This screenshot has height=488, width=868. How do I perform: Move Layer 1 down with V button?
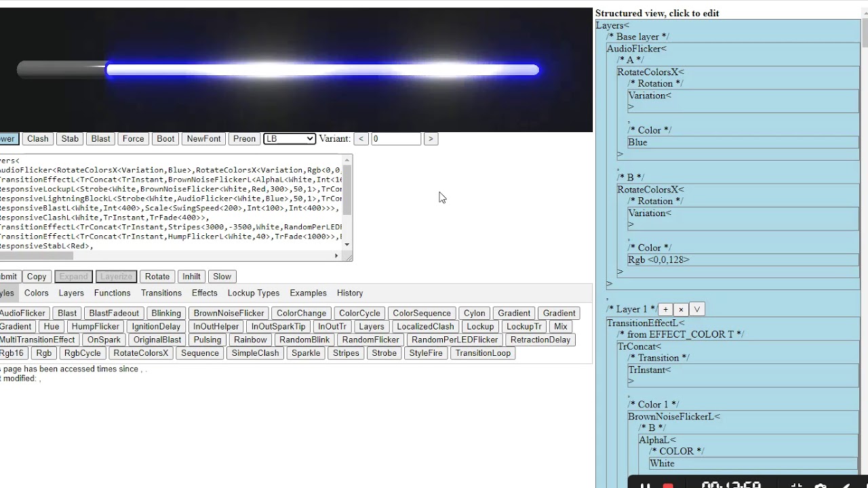click(696, 309)
